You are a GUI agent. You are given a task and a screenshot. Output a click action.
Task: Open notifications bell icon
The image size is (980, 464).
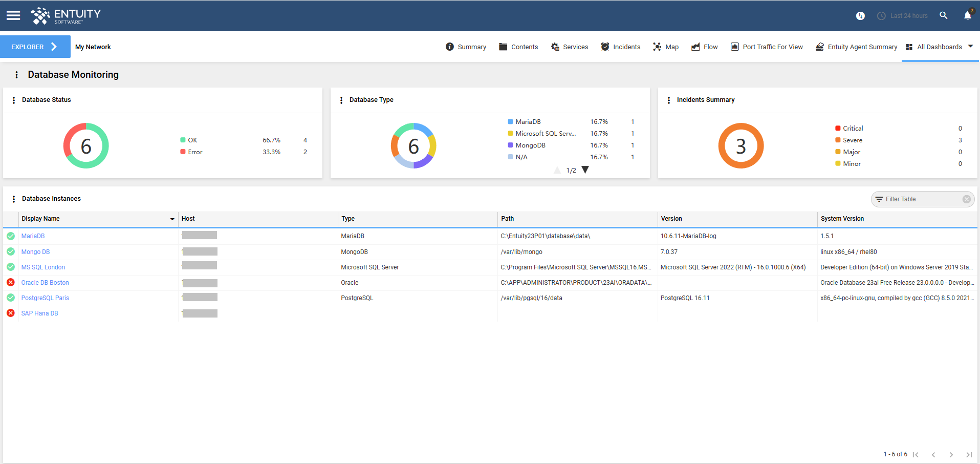click(968, 15)
